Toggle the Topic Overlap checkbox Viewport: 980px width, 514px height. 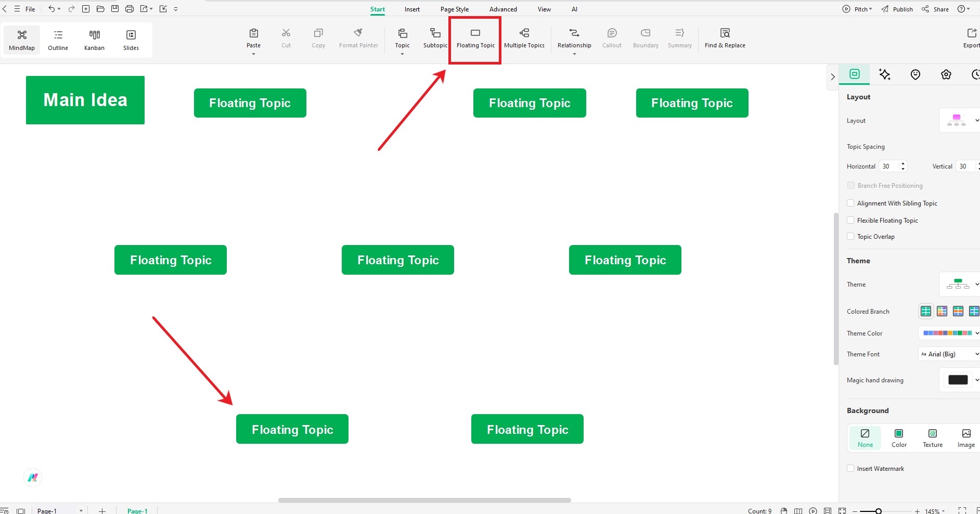[x=850, y=236]
